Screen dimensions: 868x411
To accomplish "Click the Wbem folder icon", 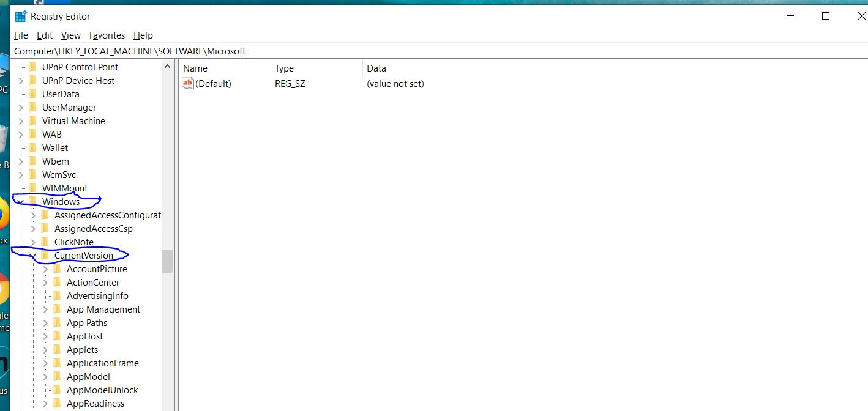I will click(x=33, y=161).
